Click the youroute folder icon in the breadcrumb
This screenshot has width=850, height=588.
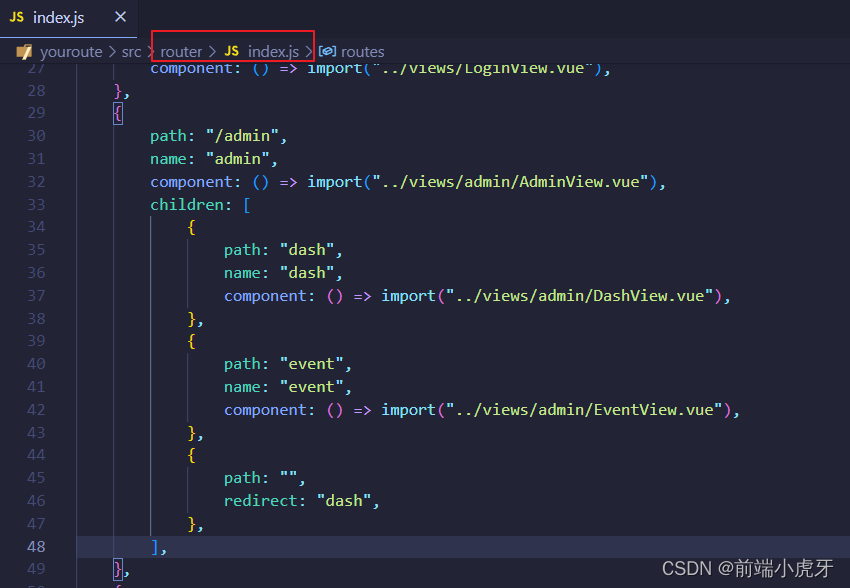pyautogui.click(x=24, y=52)
